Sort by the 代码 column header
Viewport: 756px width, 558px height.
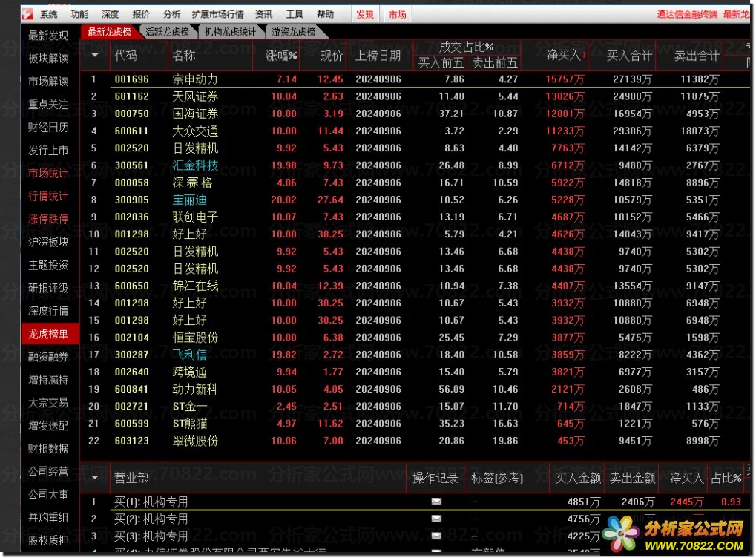click(x=139, y=56)
